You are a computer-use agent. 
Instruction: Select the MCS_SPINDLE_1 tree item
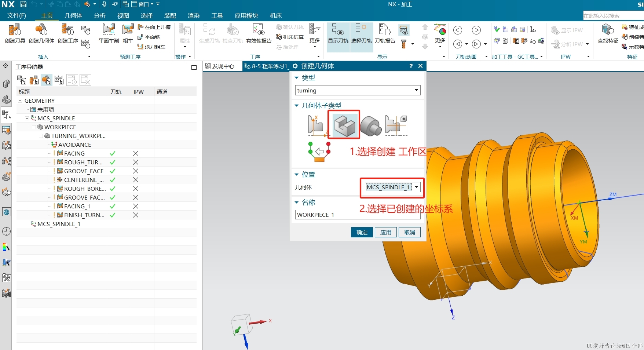pyautogui.click(x=59, y=224)
